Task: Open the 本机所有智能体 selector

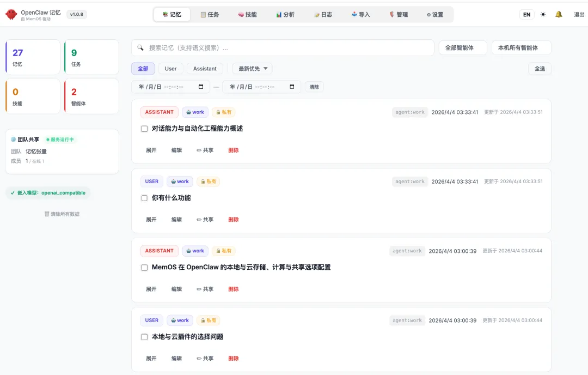Action: pos(521,47)
